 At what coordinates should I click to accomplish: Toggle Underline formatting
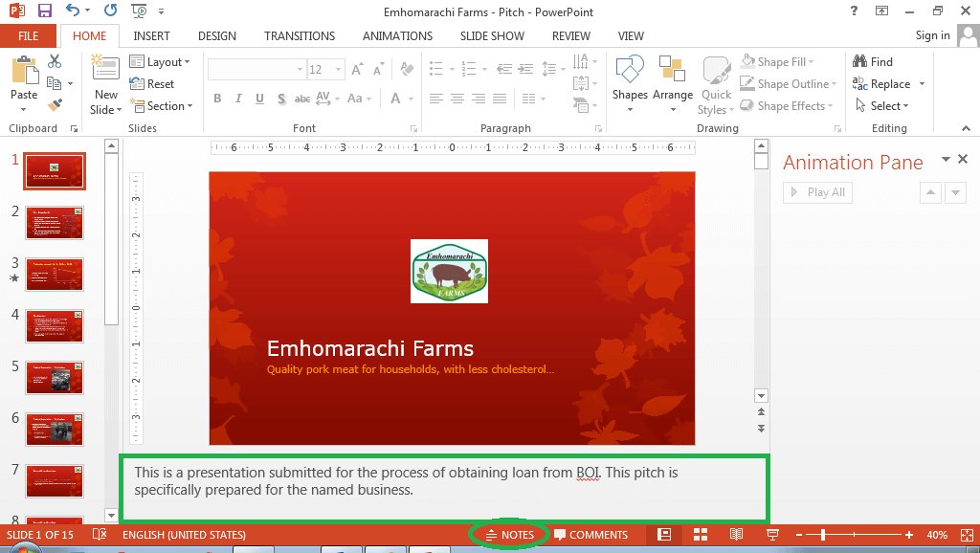259,99
